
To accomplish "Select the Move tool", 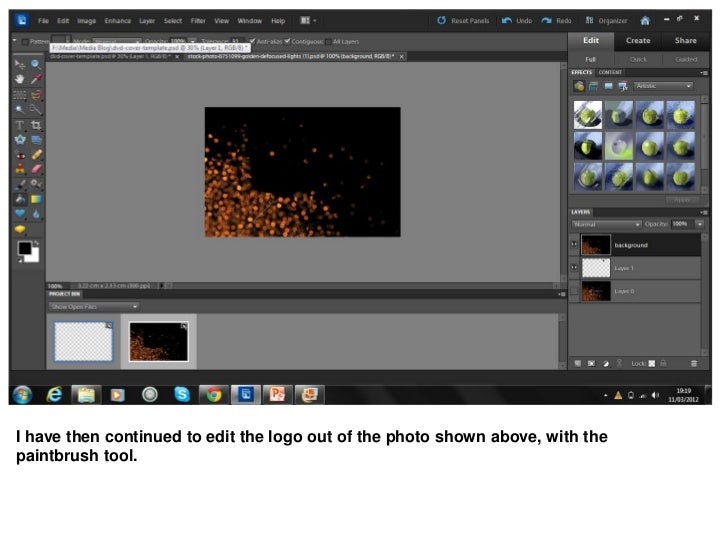I will pyautogui.click(x=20, y=64).
